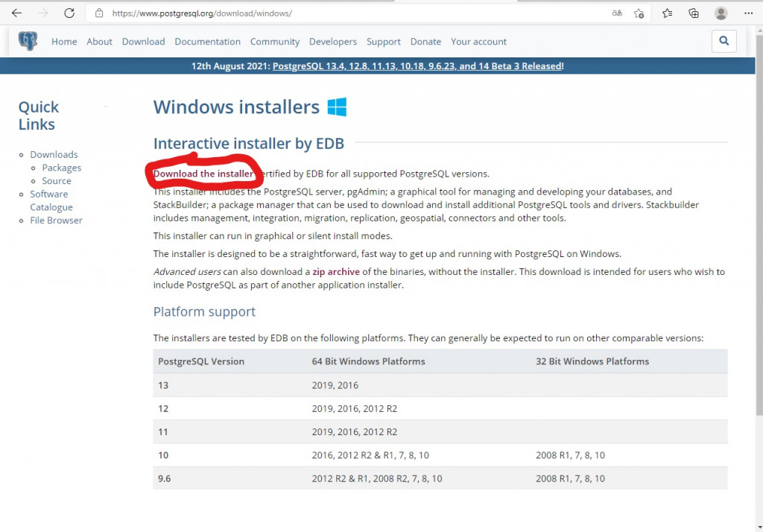Click the site search magnifier button
The image size is (763, 532).
pos(724,41)
